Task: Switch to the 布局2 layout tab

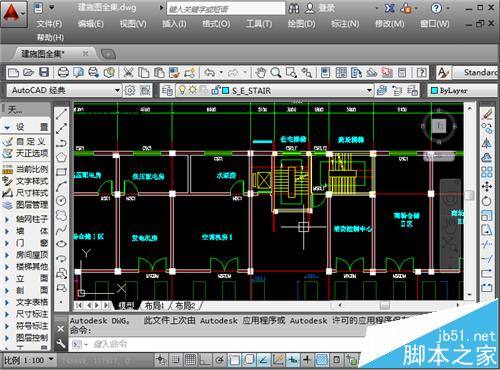Action: tap(185, 305)
